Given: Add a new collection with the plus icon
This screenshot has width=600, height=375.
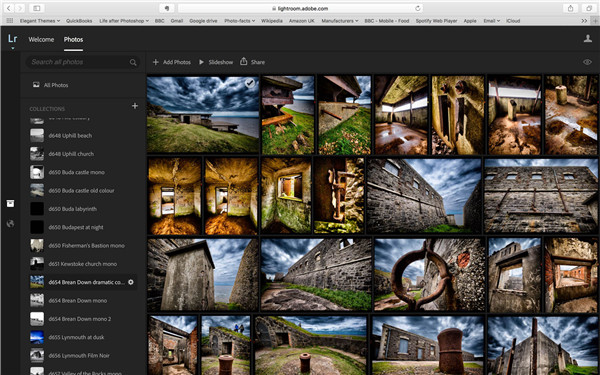Looking at the screenshot, I should pos(135,106).
